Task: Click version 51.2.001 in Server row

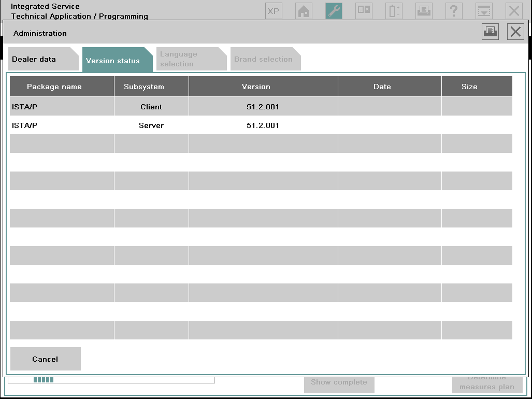Action: pyautogui.click(x=263, y=125)
